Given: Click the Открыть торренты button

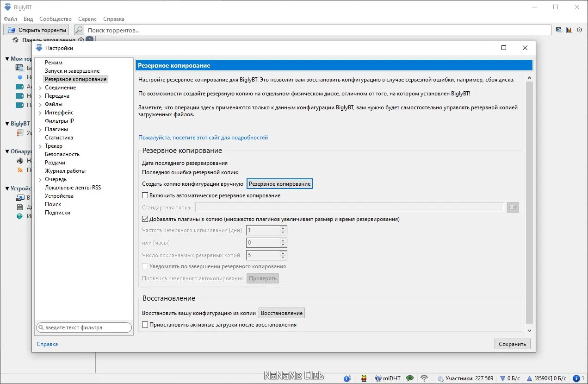Looking at the screenshot, I should [x=36, y=30].
